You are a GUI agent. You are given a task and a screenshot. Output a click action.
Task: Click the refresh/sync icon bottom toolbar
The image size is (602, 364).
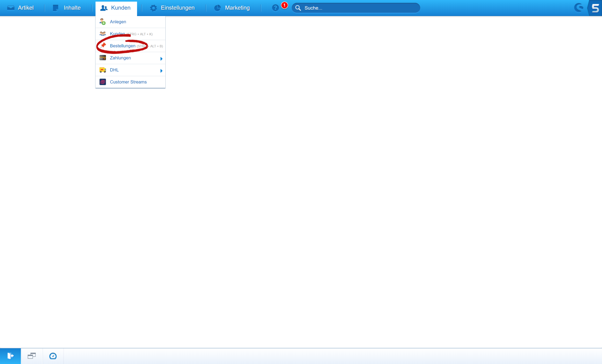point(53,356)
